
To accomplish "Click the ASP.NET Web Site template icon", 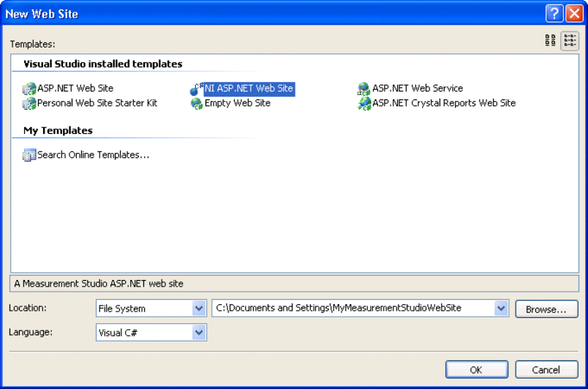I will click(x=29, y=88).
